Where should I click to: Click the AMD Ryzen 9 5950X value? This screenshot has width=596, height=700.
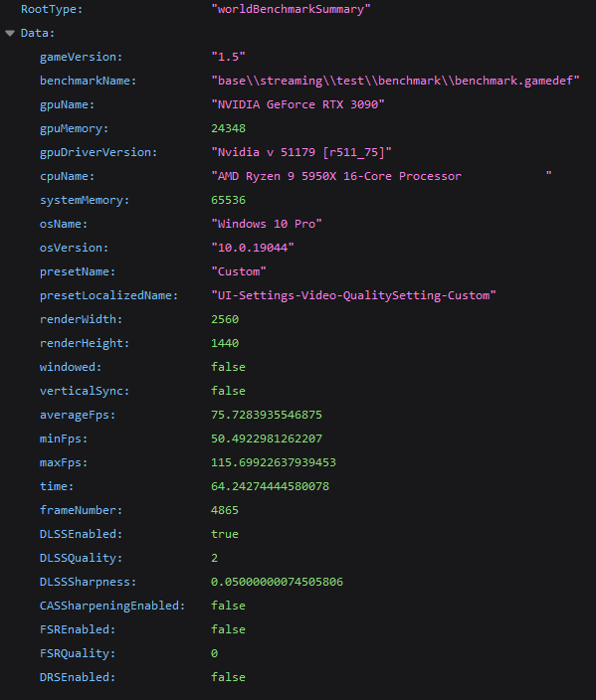tap(381, 176)
